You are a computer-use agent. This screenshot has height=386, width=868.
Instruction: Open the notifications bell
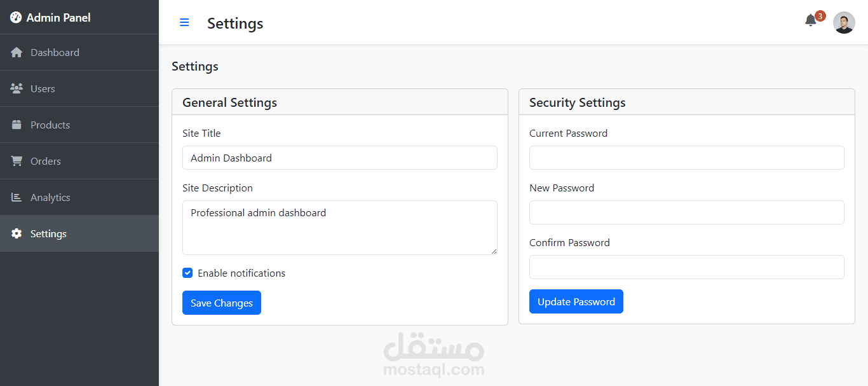(810, 20)
